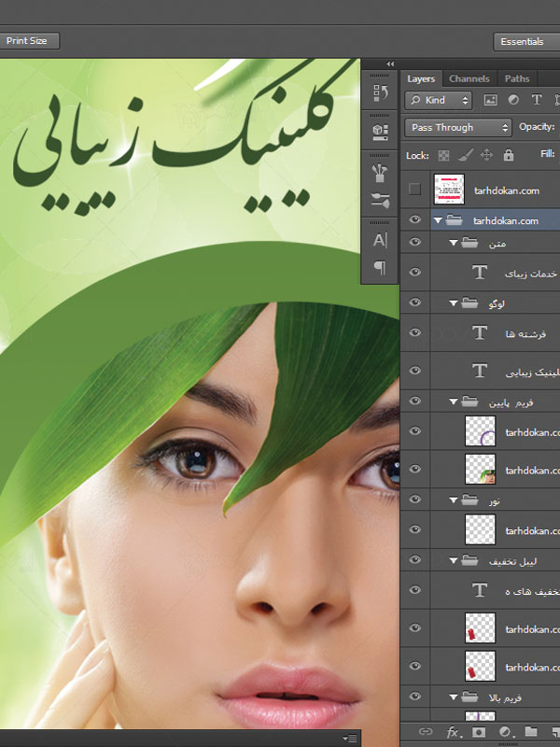
Task: Switch to the Channels tab
Action: click(x=469, y=78)
